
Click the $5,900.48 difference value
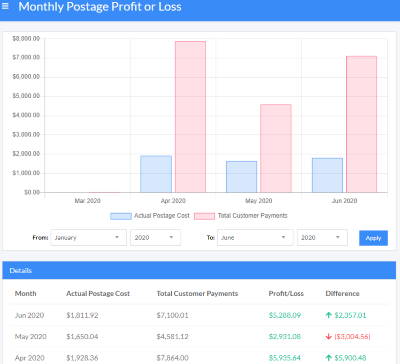tap(350, 358)
